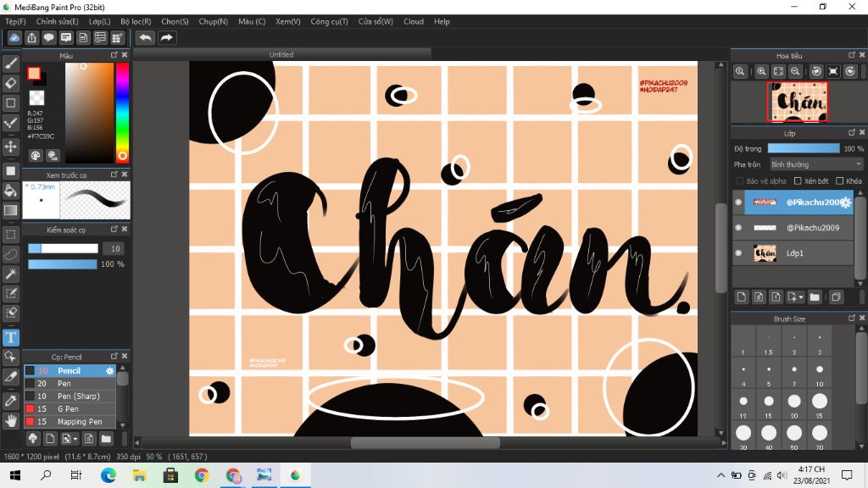The height and width of the screenshot is (488, 868).
Task: Click the foreground color swatch
Action: 34,74
